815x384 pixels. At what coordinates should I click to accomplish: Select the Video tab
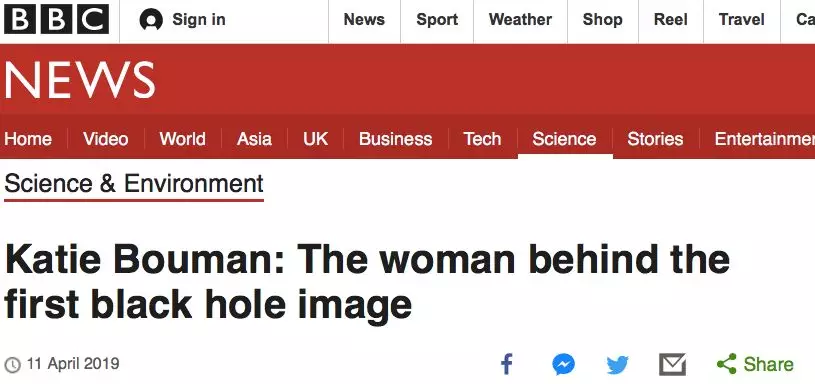click(106, 139)
